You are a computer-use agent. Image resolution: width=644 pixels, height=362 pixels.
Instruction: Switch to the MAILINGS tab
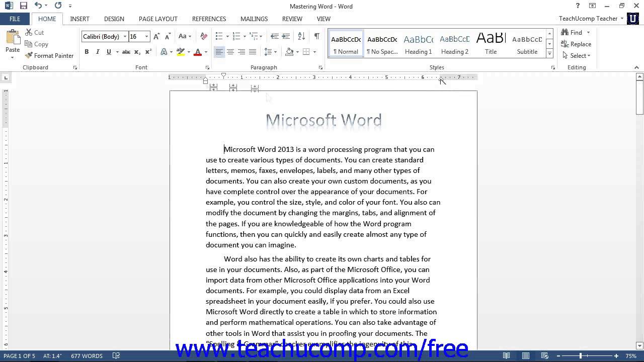click(x=254, y=19)
